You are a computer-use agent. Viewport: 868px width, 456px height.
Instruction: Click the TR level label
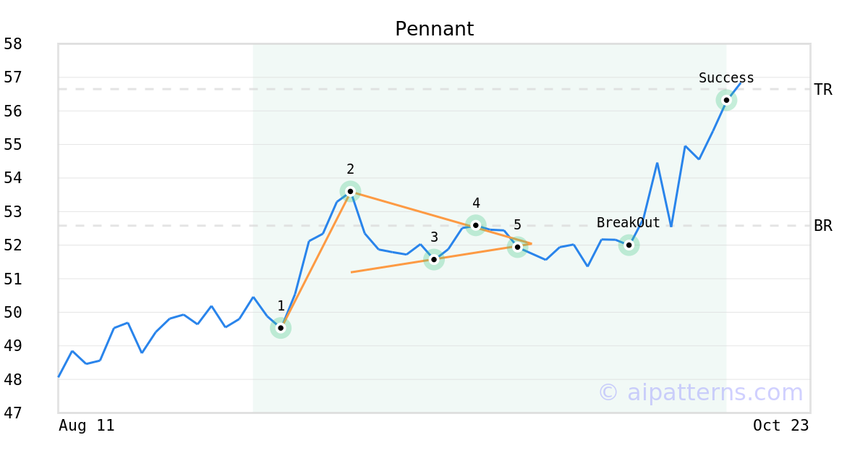click(823, 90)
